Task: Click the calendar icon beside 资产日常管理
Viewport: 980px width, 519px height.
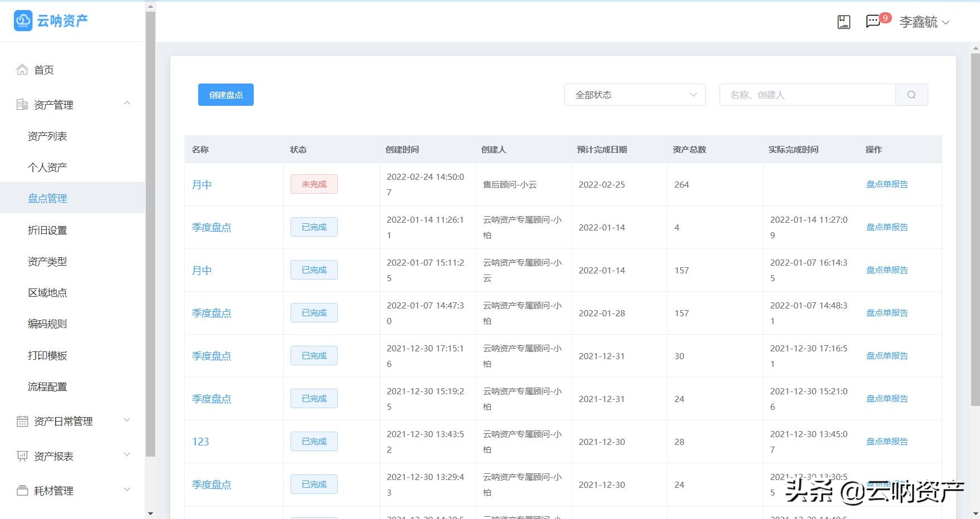Action: tap(22, 422)
